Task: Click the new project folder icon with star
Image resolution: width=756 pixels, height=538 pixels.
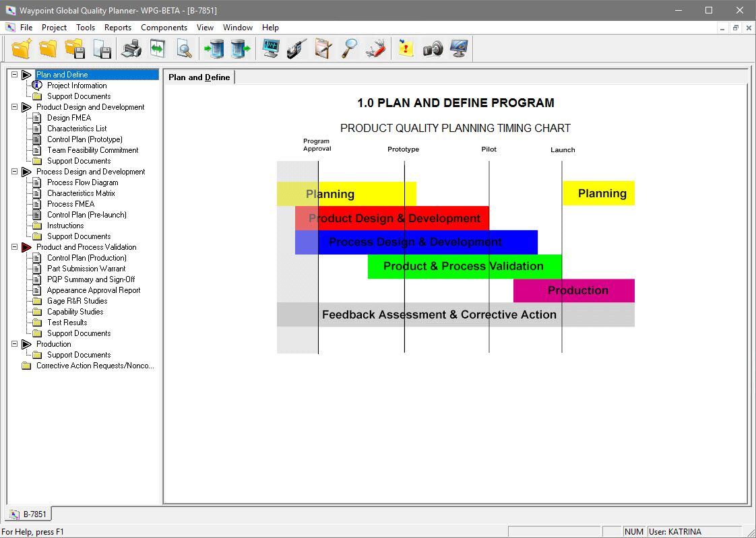Action: 22,48
